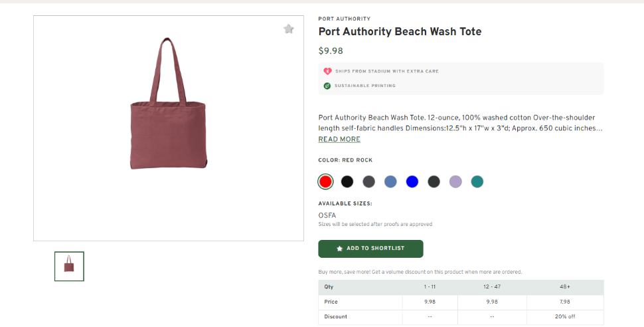
Task: Click the Ships From Stadium With Extra Care text
Action: tap(387, 71)
